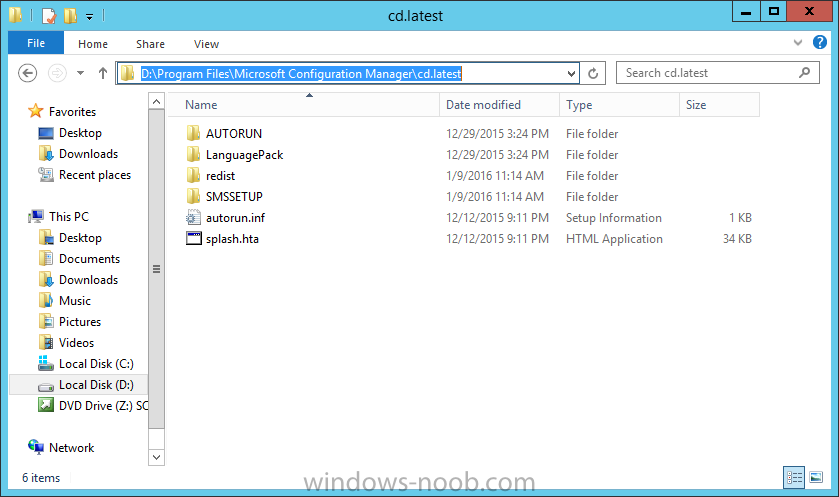Screen dimensions: 839x497
Task: Open DVD Drive (Z:) in navigation pane
Action: click(103, 406)
